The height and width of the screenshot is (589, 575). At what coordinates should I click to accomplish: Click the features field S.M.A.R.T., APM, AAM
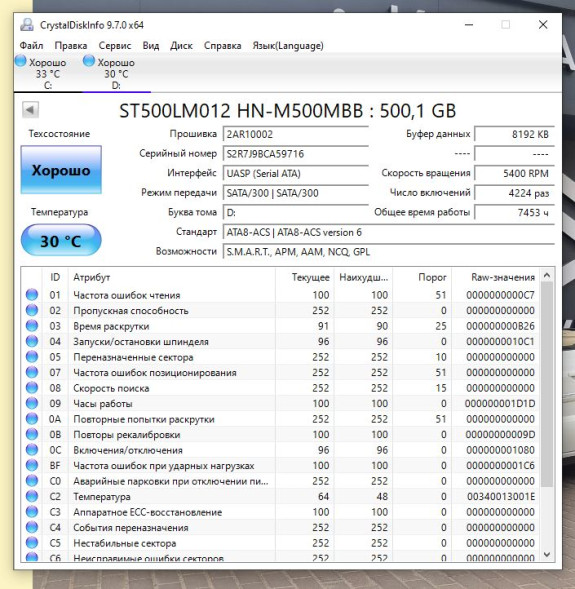[388, 252]
